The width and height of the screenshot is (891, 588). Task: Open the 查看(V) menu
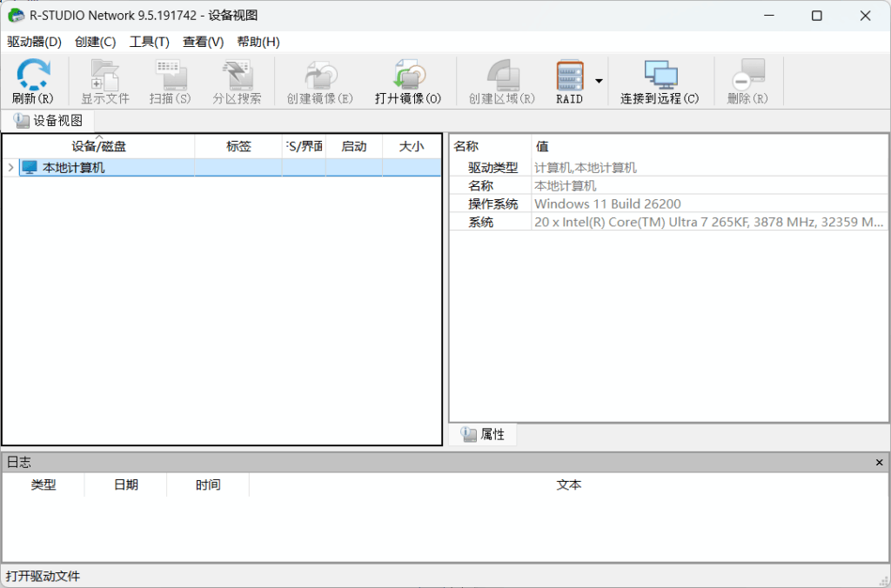point(202,41)
